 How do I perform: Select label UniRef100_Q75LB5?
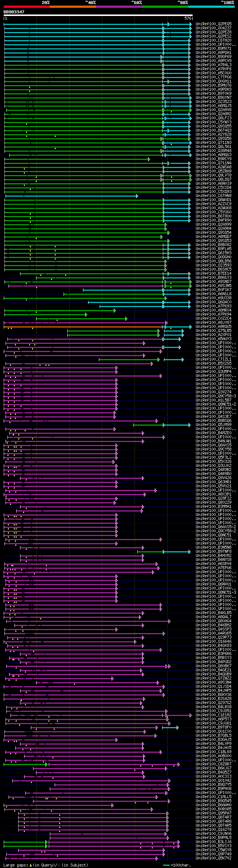(x=213, y=330)
